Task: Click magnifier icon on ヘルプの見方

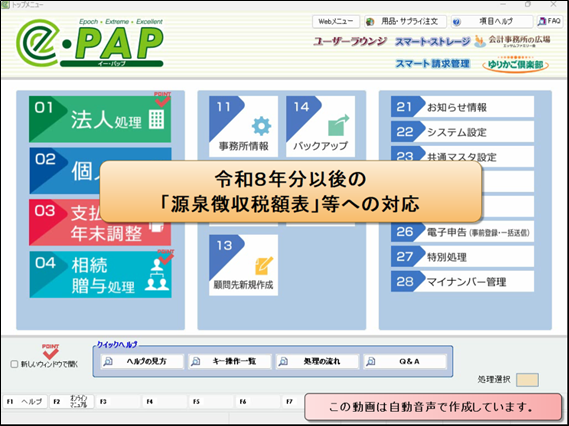Action: click(108, 361)
